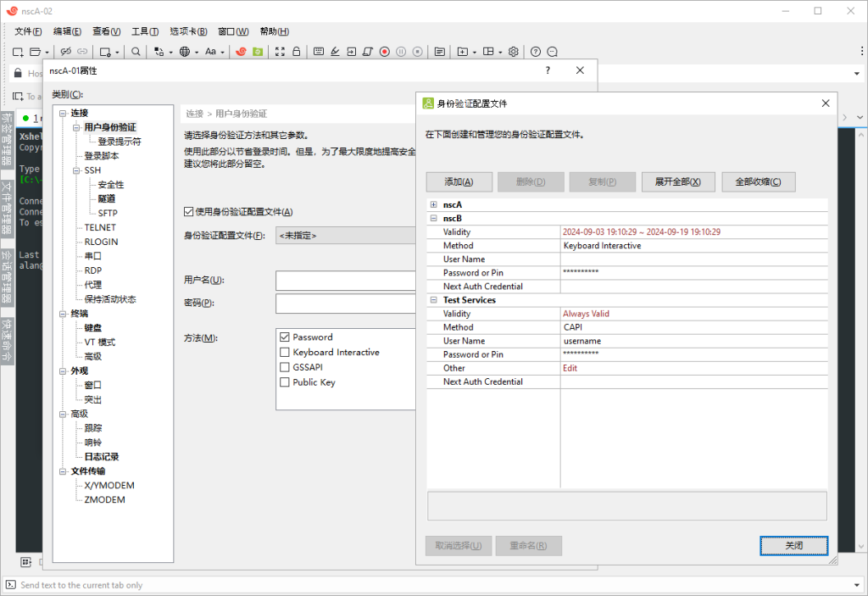Open the 工具 menu

142,31
